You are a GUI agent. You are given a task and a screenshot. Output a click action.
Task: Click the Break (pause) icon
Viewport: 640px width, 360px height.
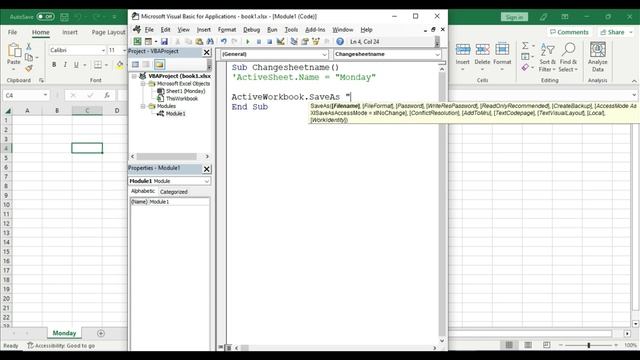258,42
